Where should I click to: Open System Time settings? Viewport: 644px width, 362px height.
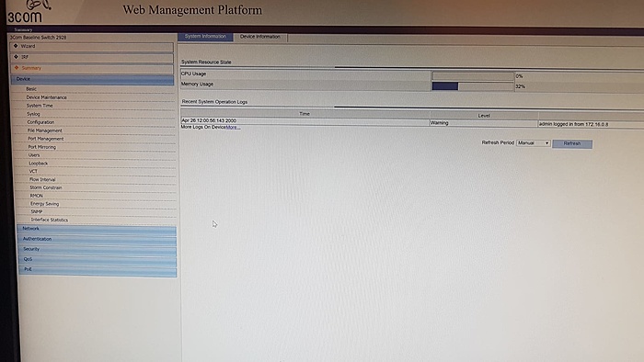[x=40, y=106]
